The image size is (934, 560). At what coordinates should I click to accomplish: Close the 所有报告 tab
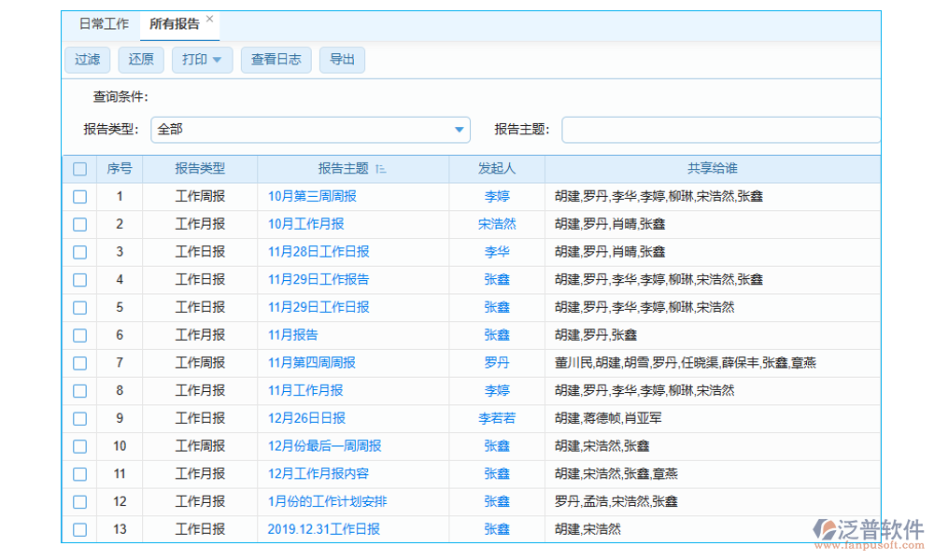click(210, 19)
